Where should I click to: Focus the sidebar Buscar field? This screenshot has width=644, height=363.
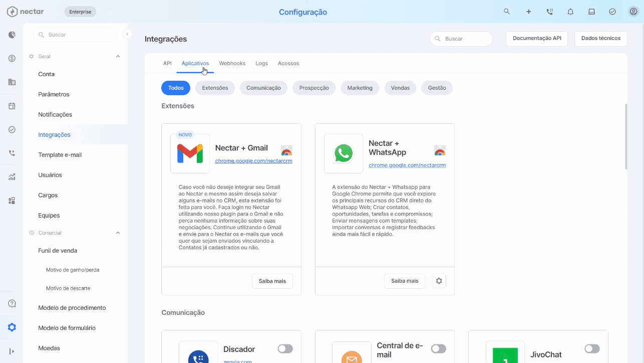point(75,35)
